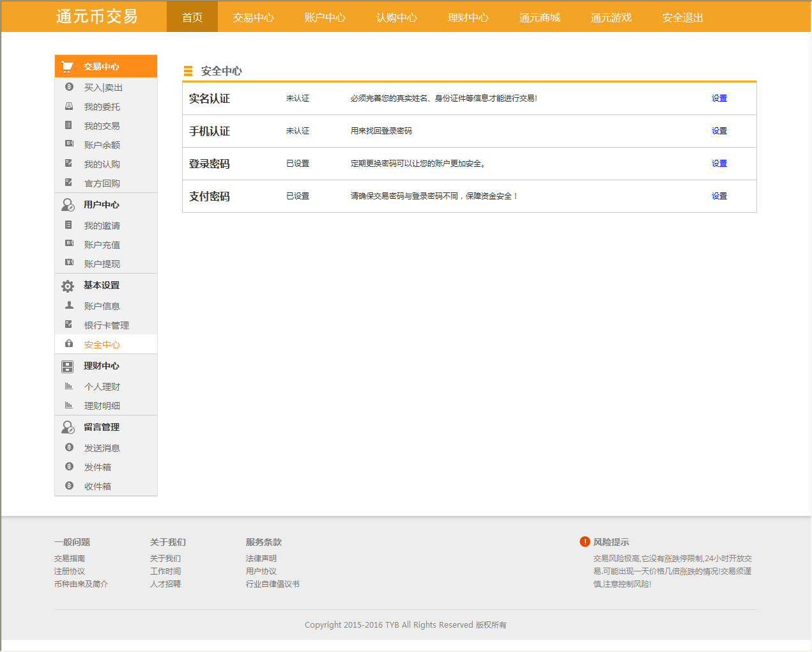This screenshot has width=812, height=652.
Task: Open the 首页 tab in top navigation
Action: (x=192, y=17)
